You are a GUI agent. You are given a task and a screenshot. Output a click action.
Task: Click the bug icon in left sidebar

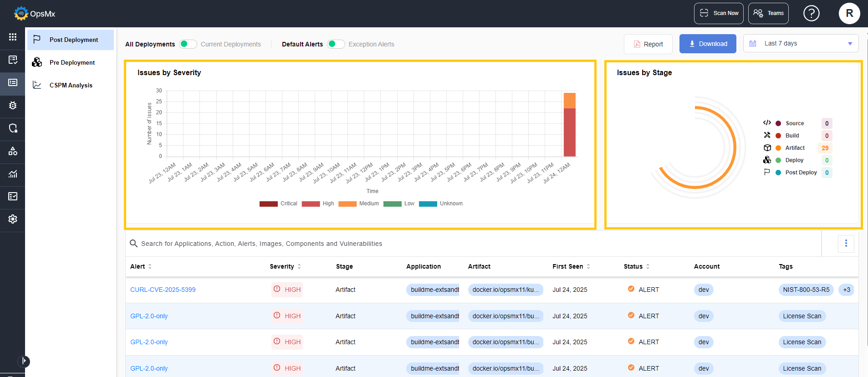coord(13,105)
